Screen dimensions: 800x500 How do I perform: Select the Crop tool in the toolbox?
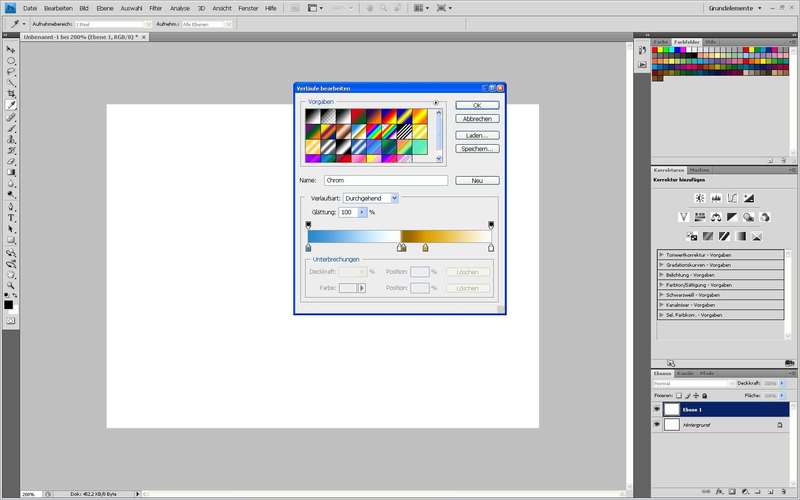[11, 93]
